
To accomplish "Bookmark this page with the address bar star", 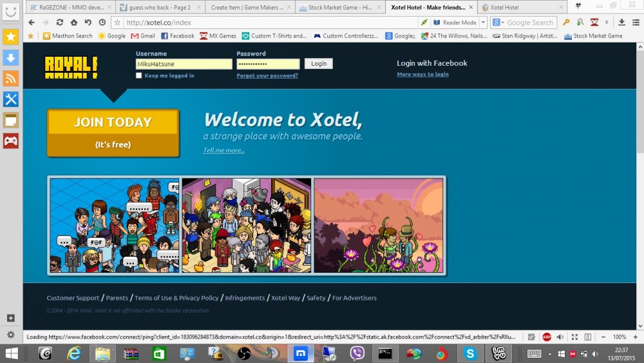I will coord(117,23).
